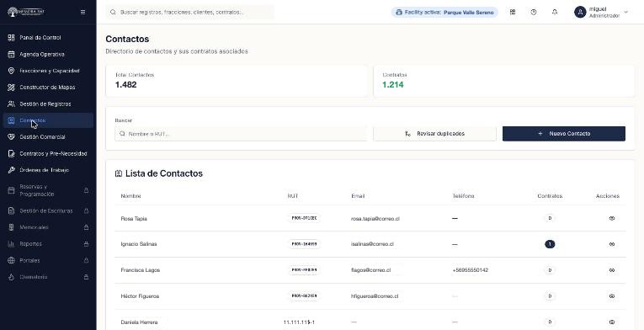Click the Gestión de Registros people icon
Viewport: 644px width, 330px height.
12,104
